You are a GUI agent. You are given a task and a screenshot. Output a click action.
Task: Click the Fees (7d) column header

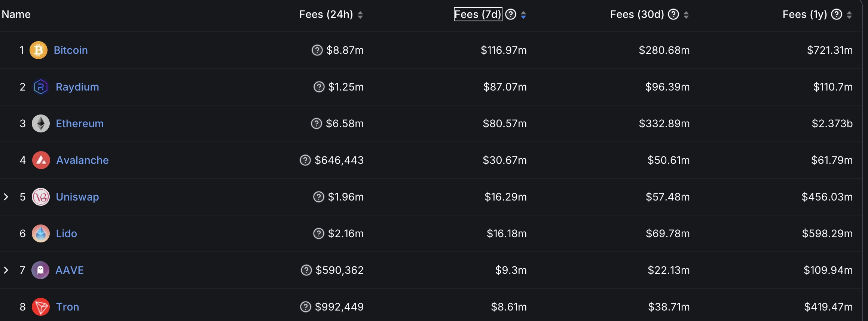point(477,15)
